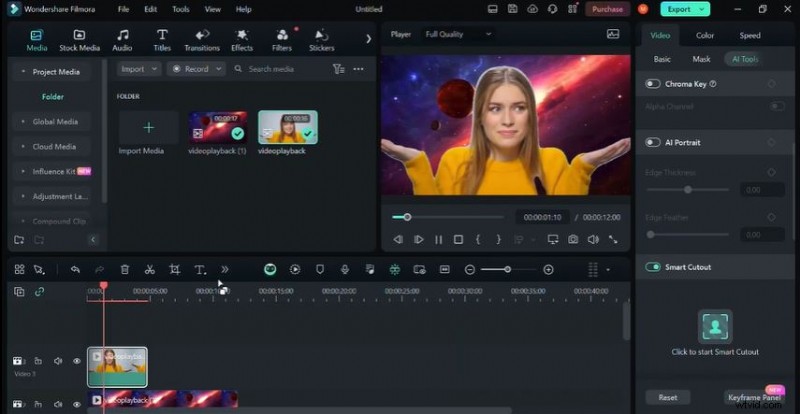Image resolution: width=800 pixels, height=414 pixels.
Task: Step back one frame
Action: (x=398, y=239)
